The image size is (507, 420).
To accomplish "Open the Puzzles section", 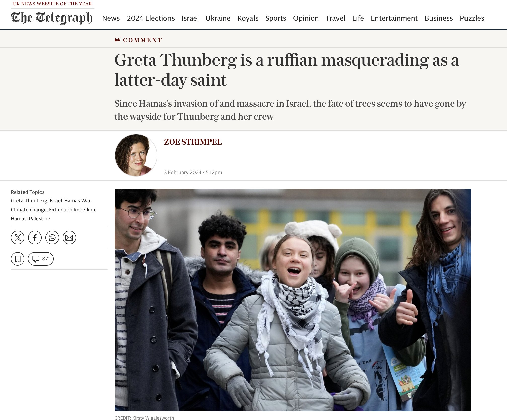I will click(x=472, y=18).
